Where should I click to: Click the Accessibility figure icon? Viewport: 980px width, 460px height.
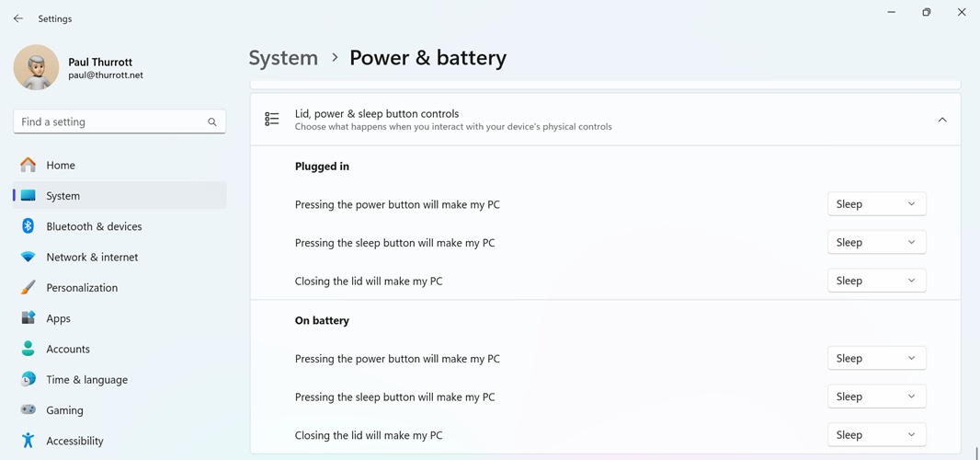[28, 441]
